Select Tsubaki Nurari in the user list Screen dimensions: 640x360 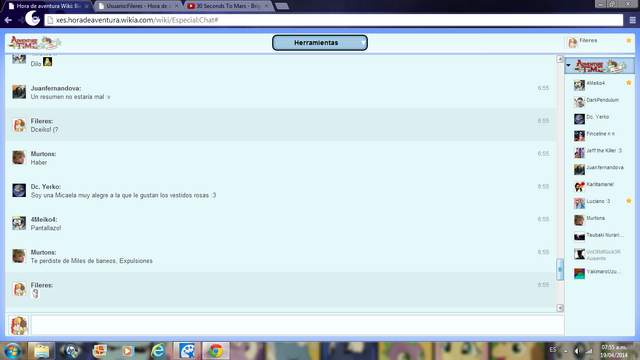[600, 236]
